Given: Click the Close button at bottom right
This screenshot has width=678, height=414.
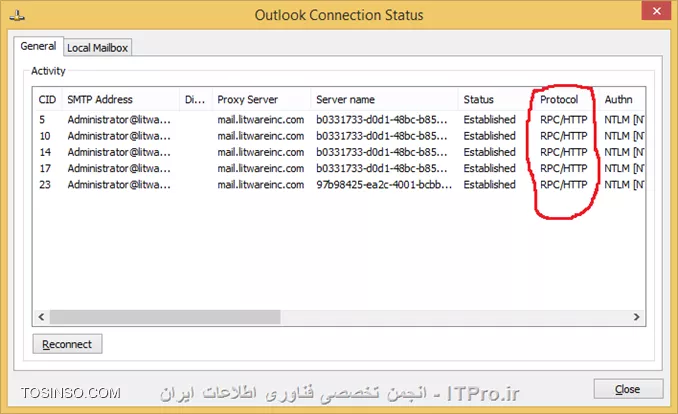Looking at the screenshot, I should (628, 389).
